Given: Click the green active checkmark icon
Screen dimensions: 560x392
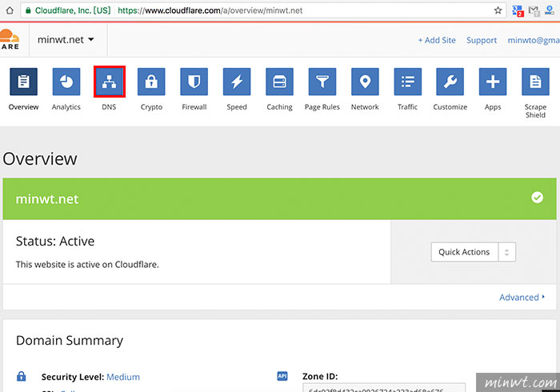Looking at the screenshot, I should click(x=537, y=198).
